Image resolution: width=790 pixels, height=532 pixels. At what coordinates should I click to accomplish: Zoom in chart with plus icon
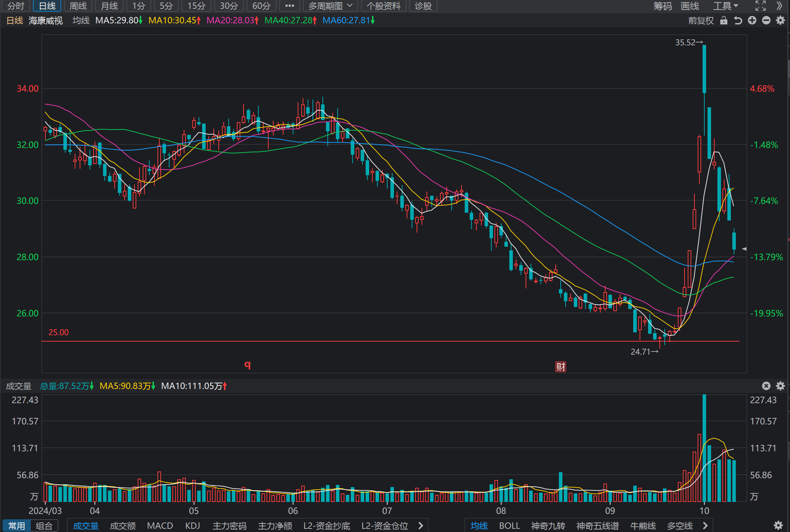coord(752,21)
